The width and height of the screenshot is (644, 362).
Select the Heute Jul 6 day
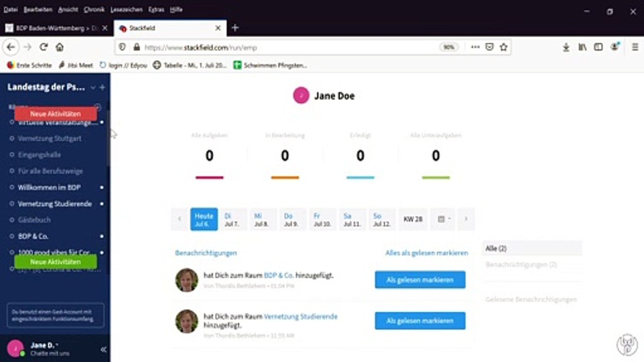pos(204,219)
